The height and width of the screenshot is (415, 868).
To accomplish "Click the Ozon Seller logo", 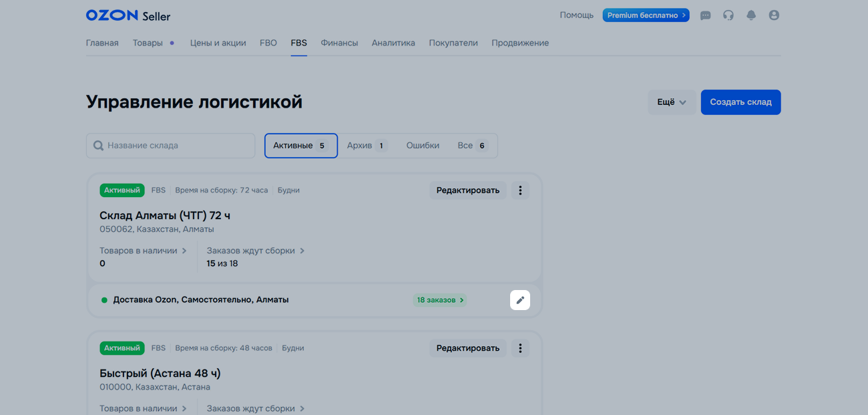I will point(128,15).
